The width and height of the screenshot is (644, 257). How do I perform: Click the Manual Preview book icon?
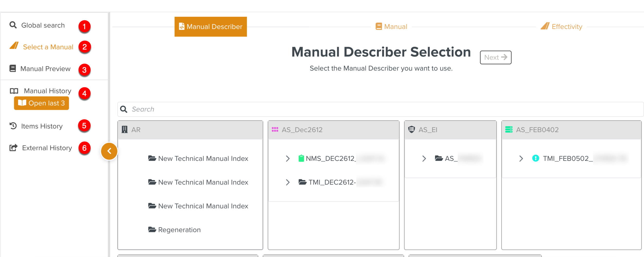pyautogui.click(x=13, y=69)
